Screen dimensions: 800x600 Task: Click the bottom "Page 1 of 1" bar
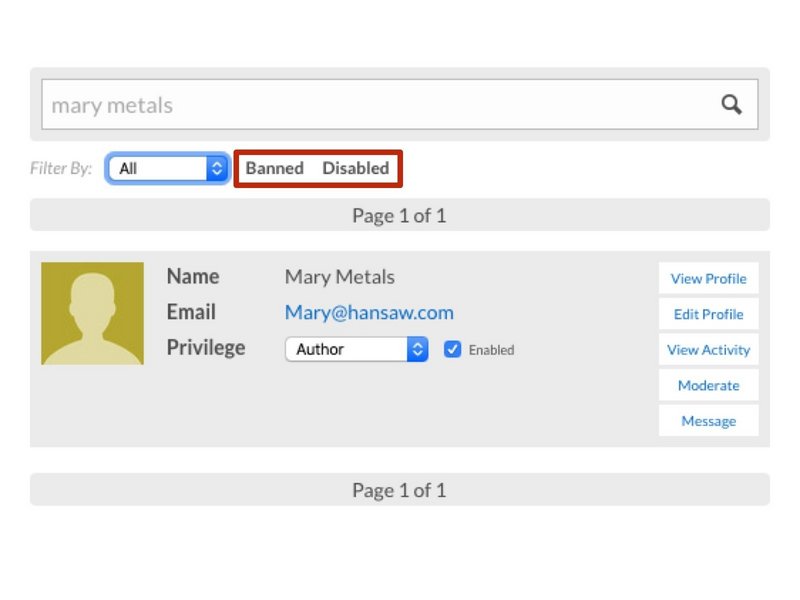click(x=399, y=490)
